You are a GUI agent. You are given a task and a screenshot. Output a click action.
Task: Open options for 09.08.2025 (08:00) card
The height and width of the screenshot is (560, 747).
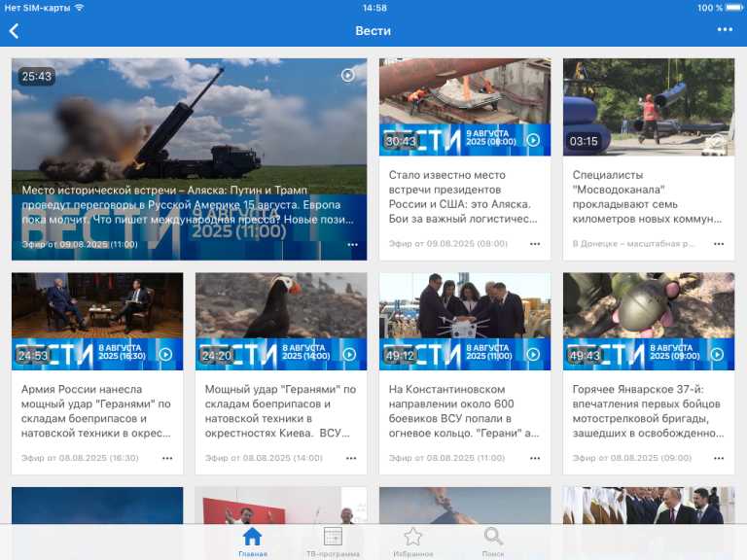pyautogui.click(x=535, y=244)
